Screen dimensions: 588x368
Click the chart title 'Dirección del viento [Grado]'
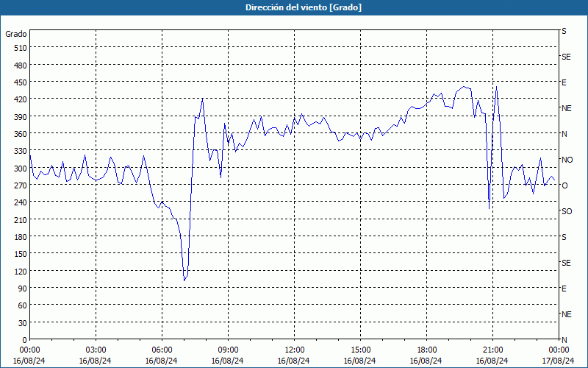coord(304,7)
